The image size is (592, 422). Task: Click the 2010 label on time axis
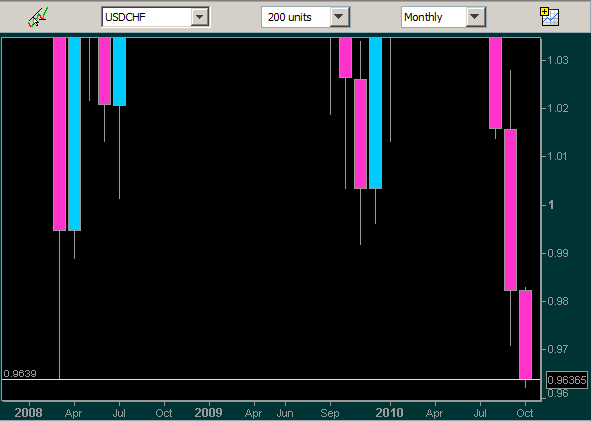(389, 413)
